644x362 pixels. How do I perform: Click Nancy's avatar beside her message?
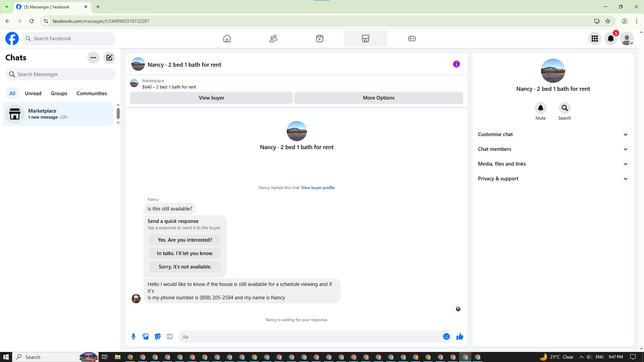(x=136, y=299)
